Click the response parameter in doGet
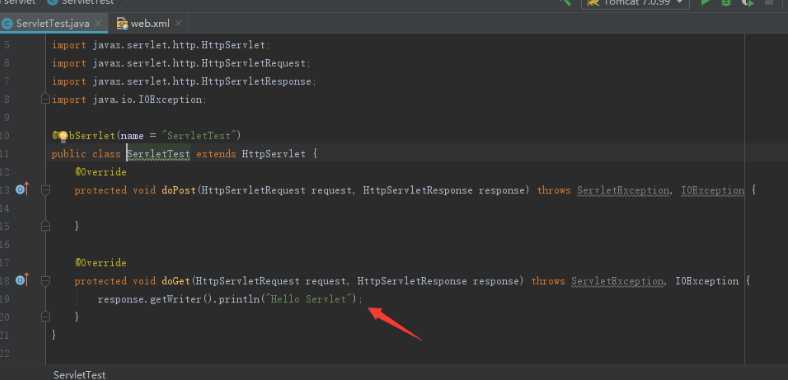 (497, 281)
